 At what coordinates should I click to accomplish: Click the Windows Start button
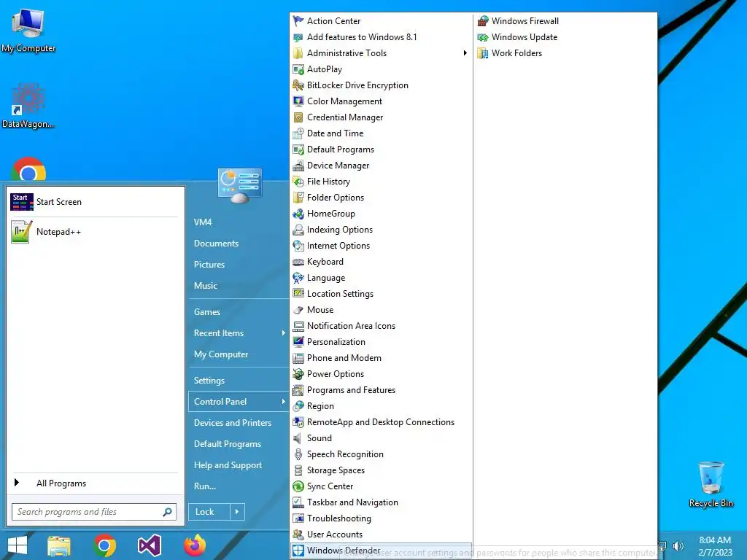tap(18, 545)
